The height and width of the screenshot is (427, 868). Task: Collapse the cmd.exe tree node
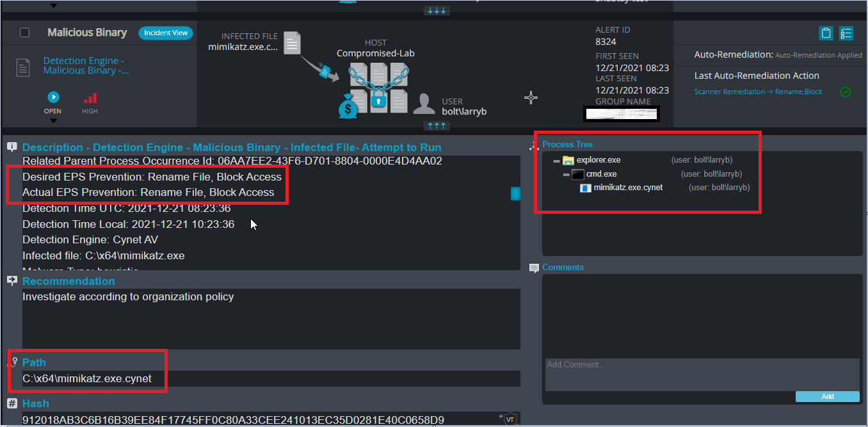pos(566,174)
